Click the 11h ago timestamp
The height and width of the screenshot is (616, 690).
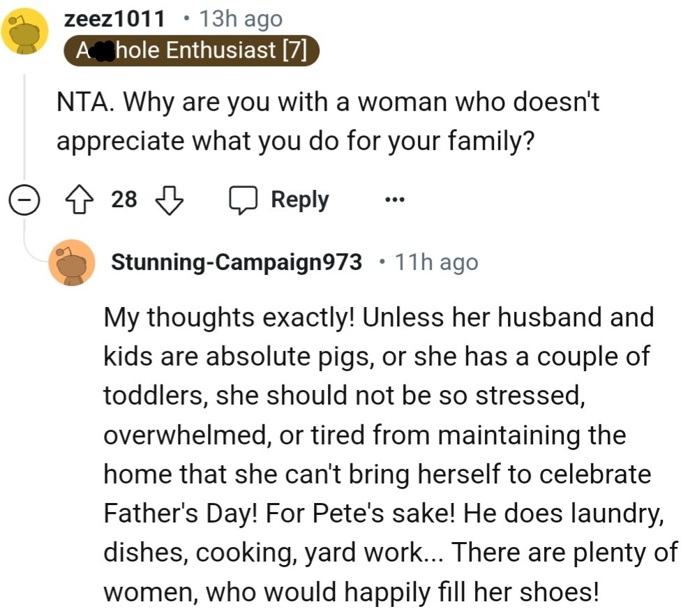tap(437, 262)
